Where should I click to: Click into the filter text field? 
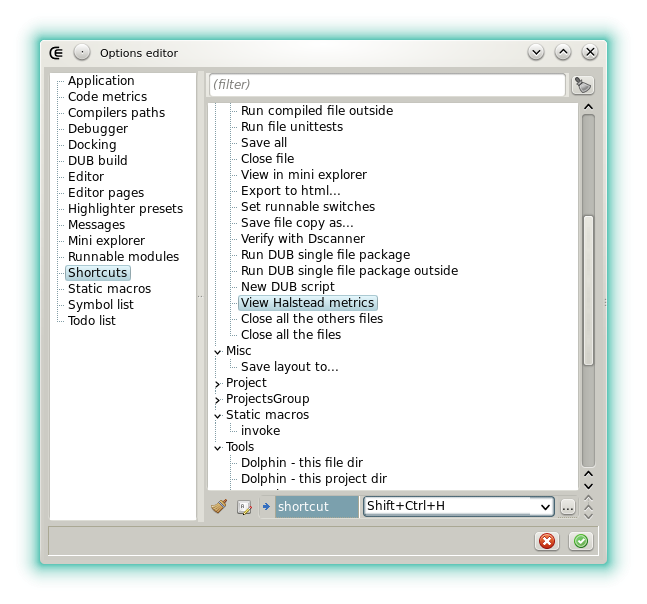click(385, 85)
